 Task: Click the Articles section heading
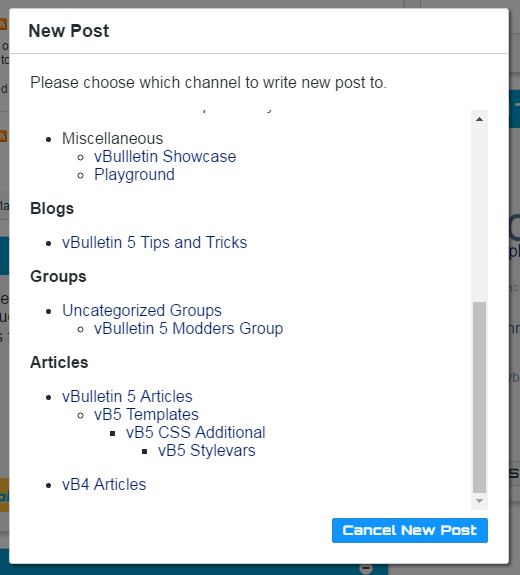59,362
